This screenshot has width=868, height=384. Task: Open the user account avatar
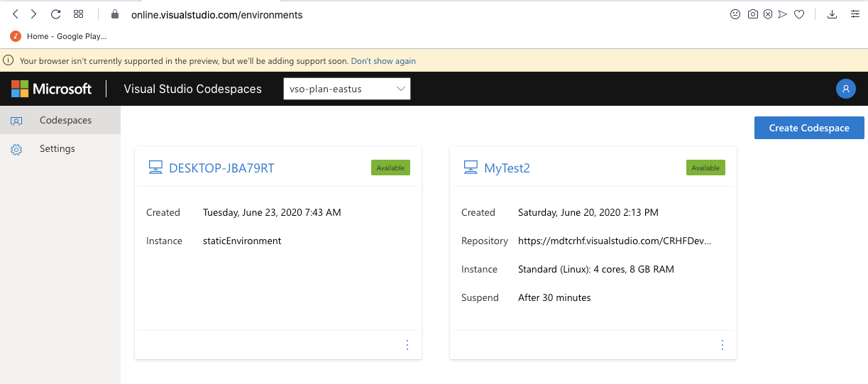tap(845, 89)
